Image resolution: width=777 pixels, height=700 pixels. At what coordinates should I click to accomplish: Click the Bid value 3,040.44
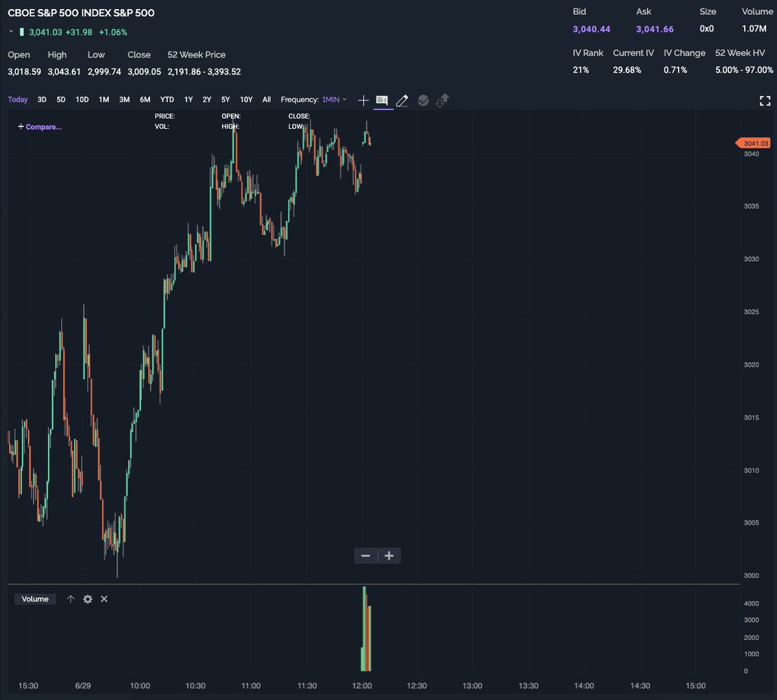(x=592, y=29)
